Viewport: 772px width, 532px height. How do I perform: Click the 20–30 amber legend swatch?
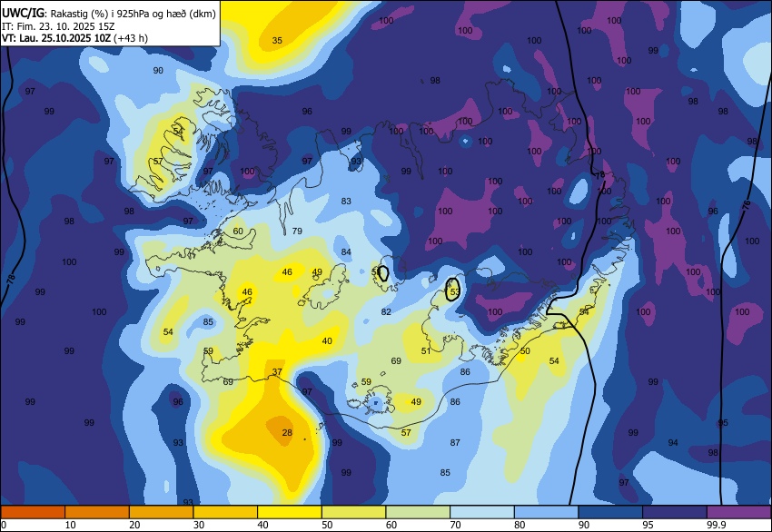tap(162, 512)
